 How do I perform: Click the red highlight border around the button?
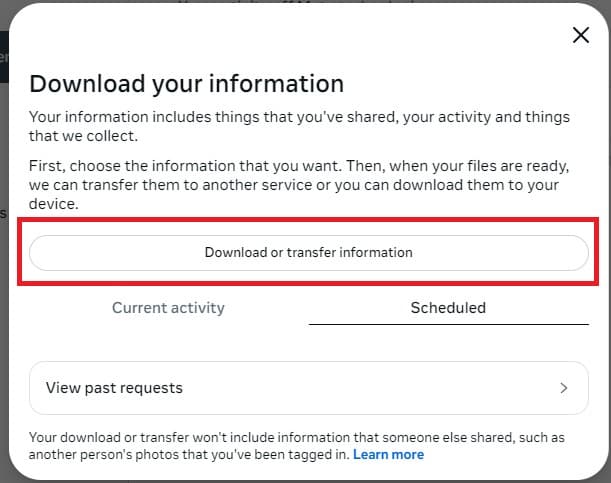pyautogui.click(x=308, y=220)
